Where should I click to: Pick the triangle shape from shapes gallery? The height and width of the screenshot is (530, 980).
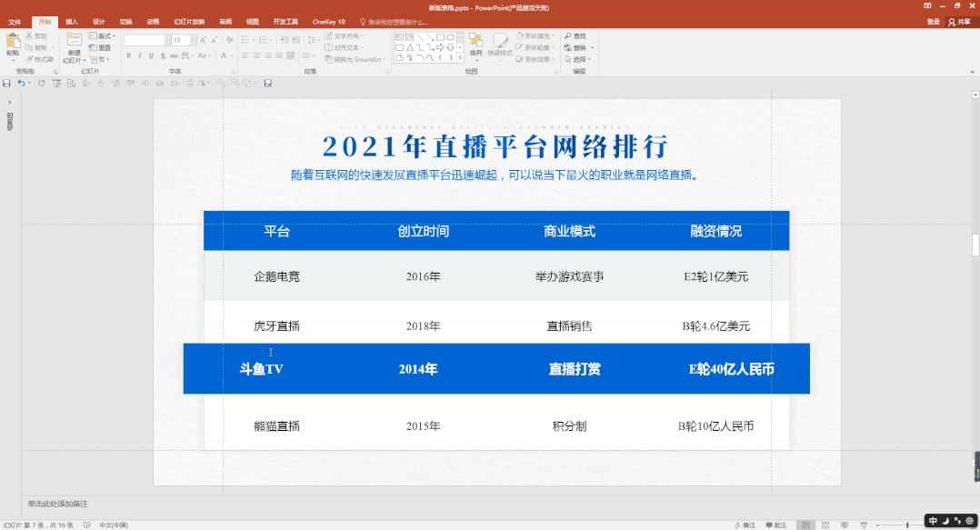click(409, 47)
